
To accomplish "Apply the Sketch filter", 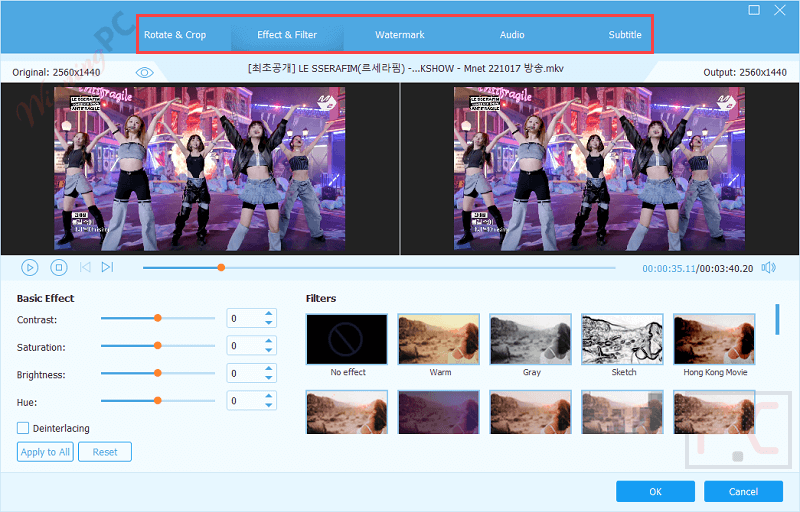I will pyautogui.click(x=622, y=339).
